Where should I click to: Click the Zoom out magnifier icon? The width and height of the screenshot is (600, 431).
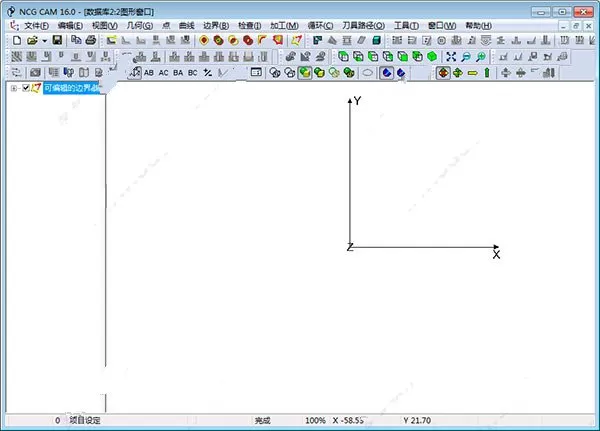[x=466, y=57]
